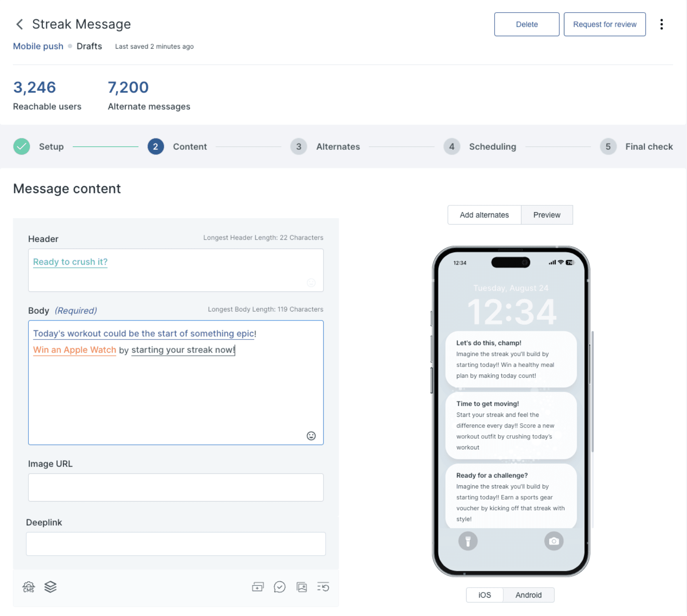
Task: Click the revert list icon in bottom toolbar
Action: [x=323, y=587]
